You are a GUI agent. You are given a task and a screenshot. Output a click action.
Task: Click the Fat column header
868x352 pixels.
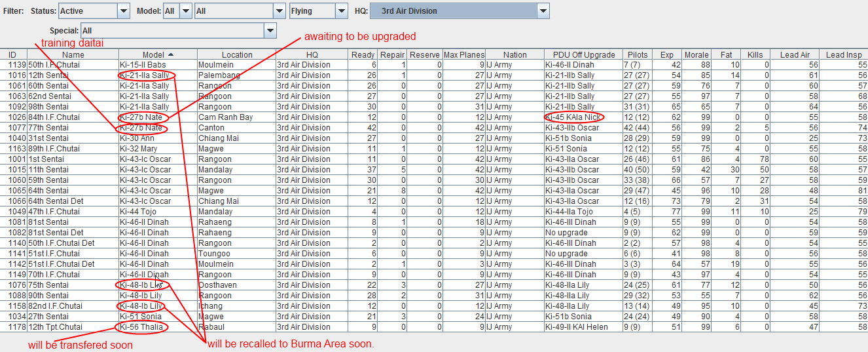tap(726, 54)
